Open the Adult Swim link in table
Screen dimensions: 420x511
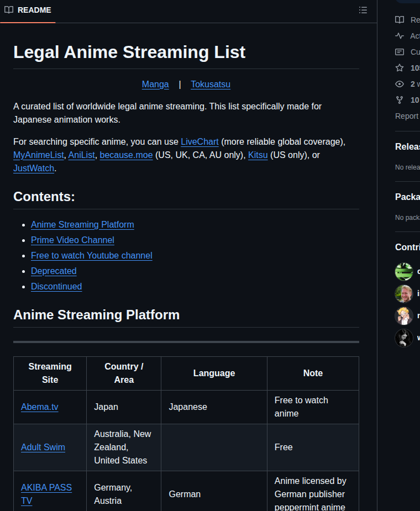(x=43, y=447)
